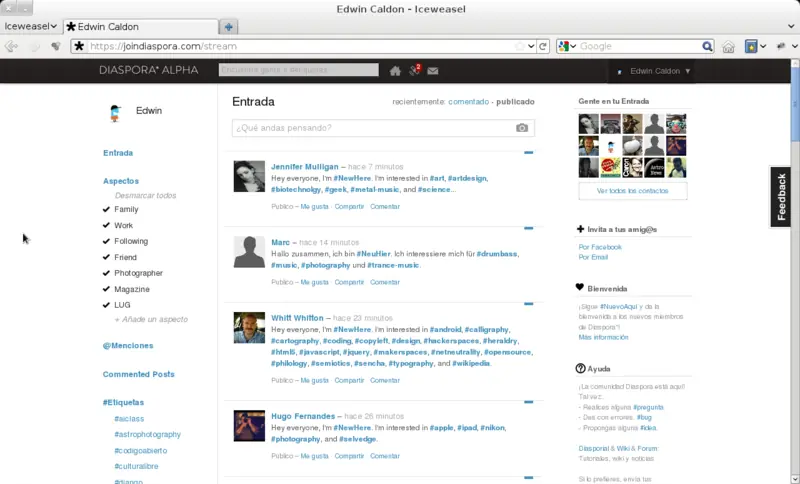
Task: Open the notifications icon with red badge
Action: (x=414, y=70)
